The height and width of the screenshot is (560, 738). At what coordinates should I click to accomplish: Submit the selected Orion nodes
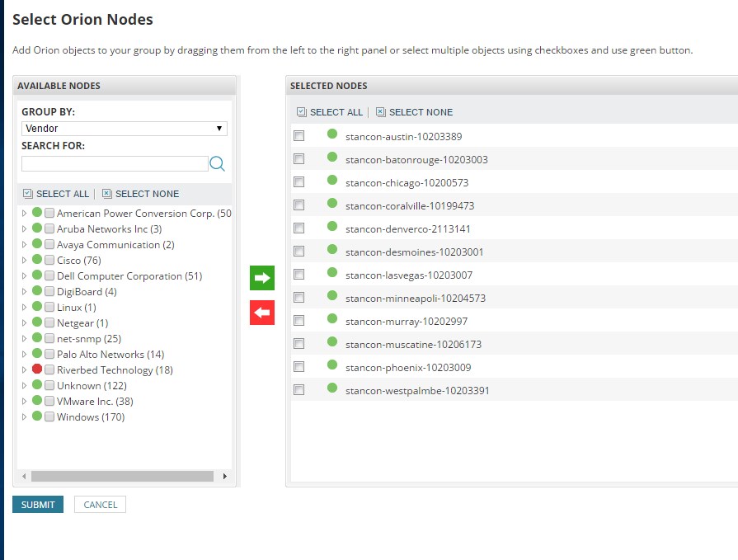[38, 505]
